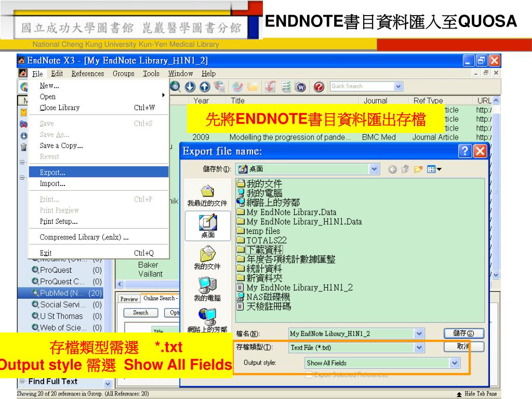
Task: Click the create new folder icon
Action: (x=418, y=169)
